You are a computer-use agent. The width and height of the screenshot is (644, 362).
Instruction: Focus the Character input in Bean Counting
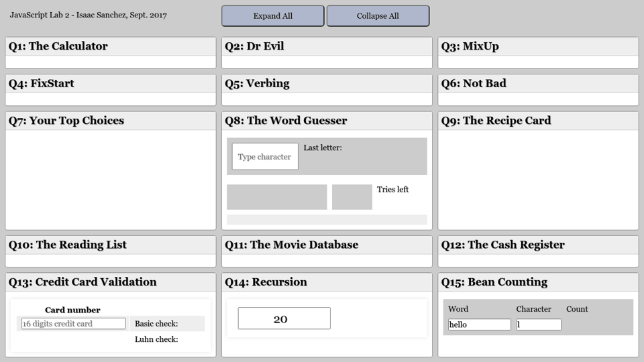tap(538, 324)
